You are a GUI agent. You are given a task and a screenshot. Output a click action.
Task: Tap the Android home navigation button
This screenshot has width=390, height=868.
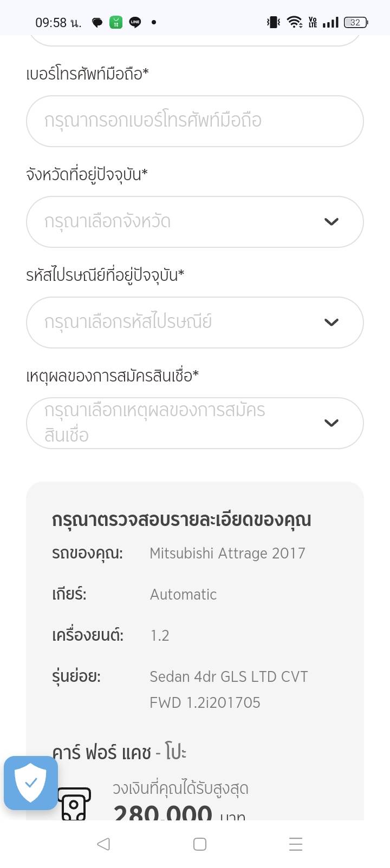(200, 844)
